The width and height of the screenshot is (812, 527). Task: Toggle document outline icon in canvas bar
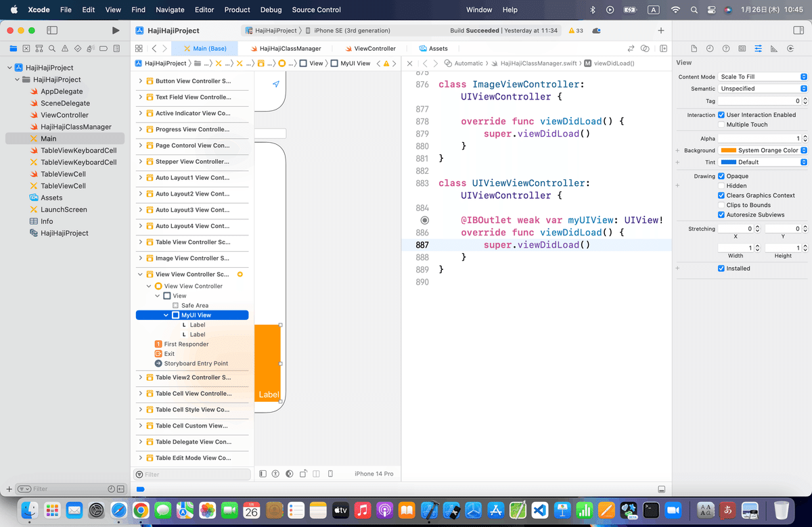pos(263,474)
